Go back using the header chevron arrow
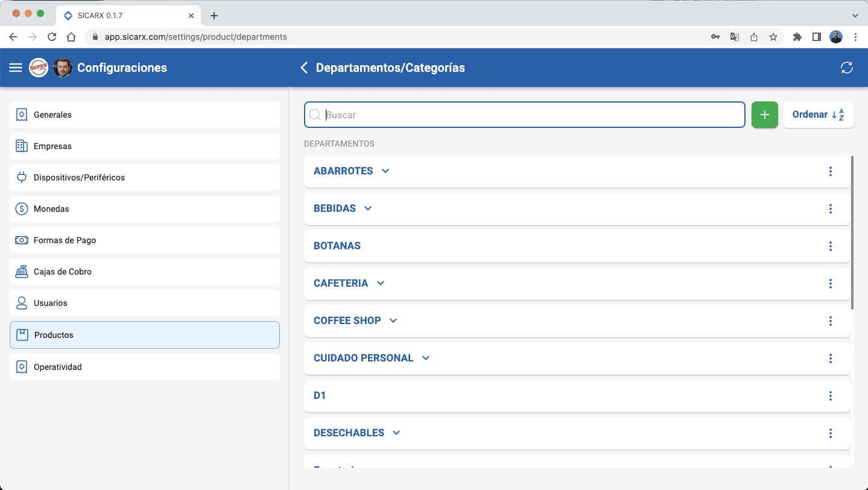The width and height of the screenshot is (868, 490). click(304, 68)
